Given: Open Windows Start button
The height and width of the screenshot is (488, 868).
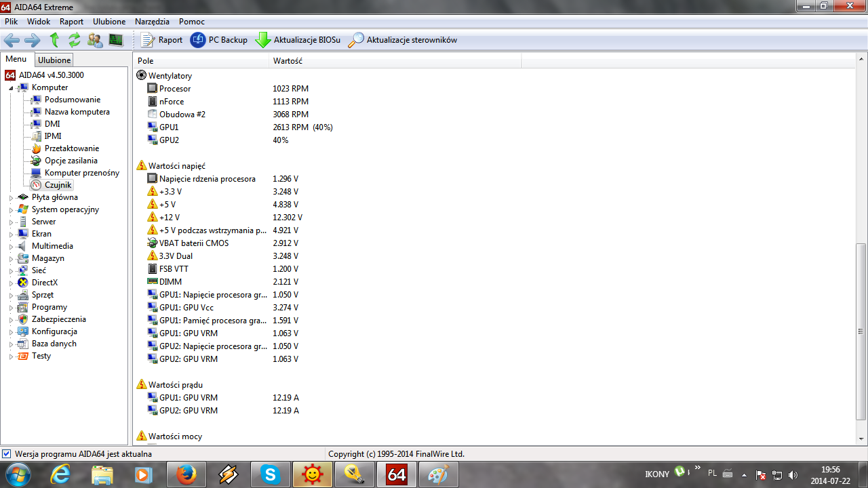Looking at the screenshot, I should click(x=17, y=474).
